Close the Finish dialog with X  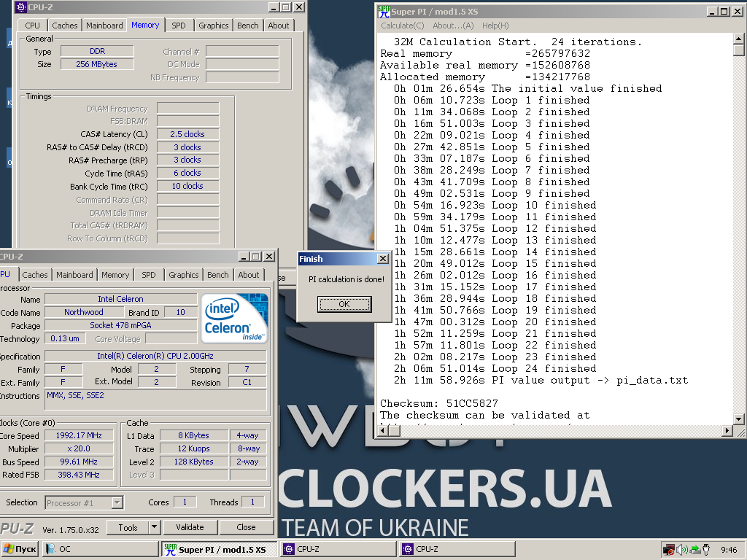click(x=382, y=259)
